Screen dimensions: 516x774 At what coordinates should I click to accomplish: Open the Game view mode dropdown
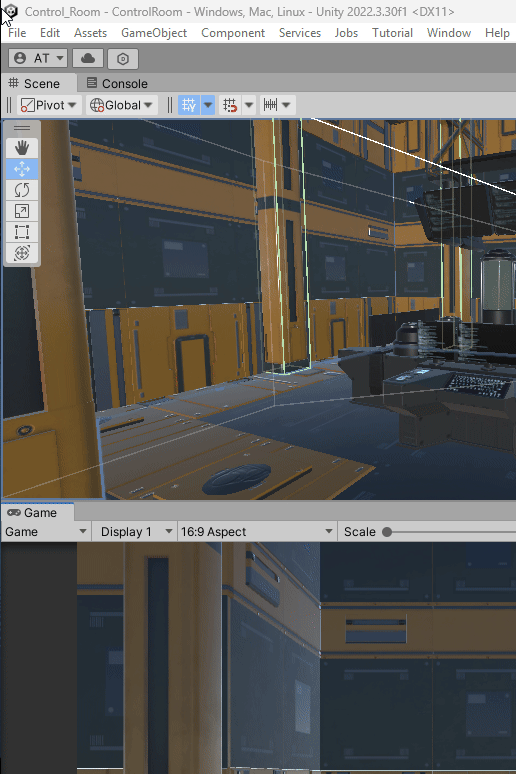point(45,532)
